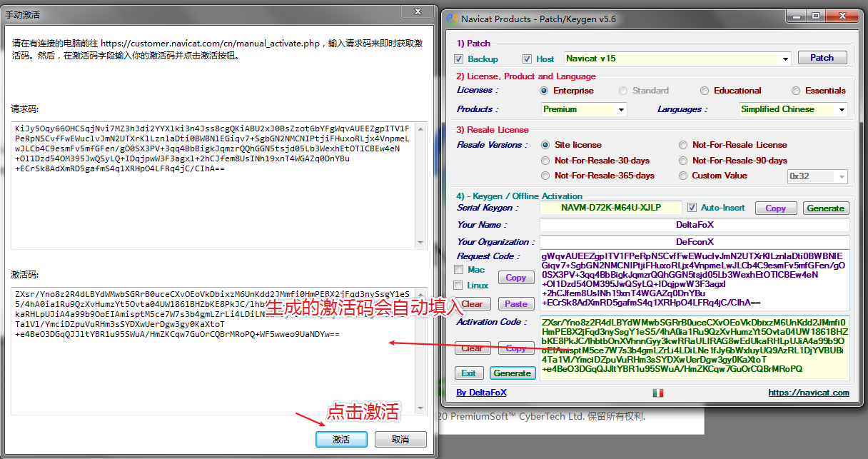Click the Keygen window title bar app icon
Image resolution: width=868 pixels, height=459 pixels.
coord(451,19)
